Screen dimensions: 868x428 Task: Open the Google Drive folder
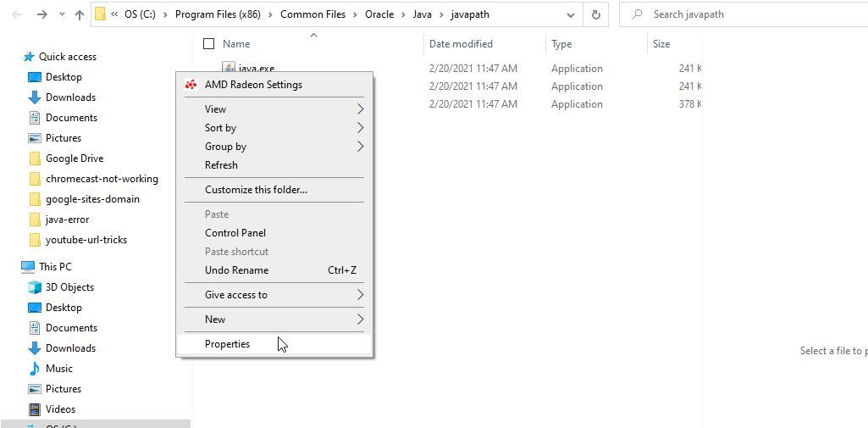[x=75, y=158]
